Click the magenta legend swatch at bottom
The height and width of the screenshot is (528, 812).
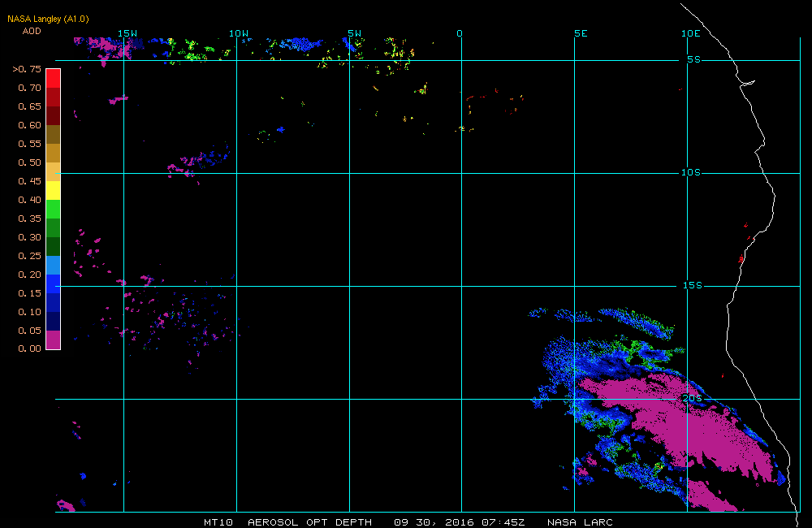click(x=54, y=340)
